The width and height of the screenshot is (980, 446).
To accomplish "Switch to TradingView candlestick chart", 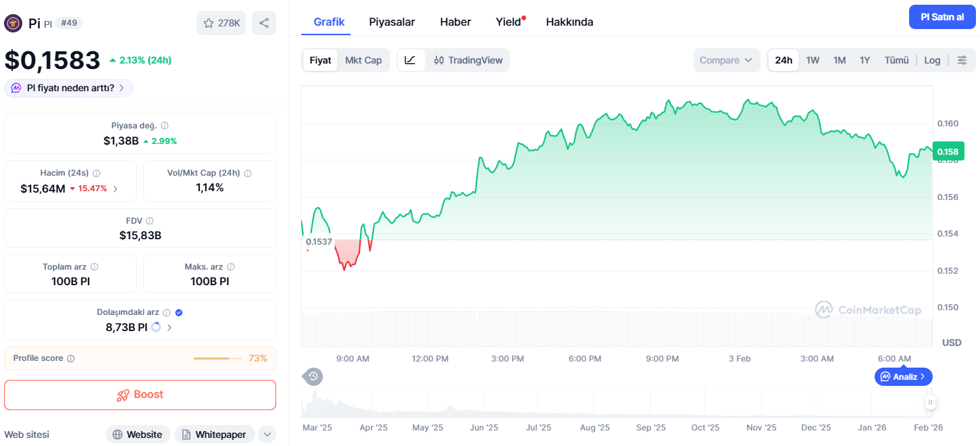I will 468,60.
